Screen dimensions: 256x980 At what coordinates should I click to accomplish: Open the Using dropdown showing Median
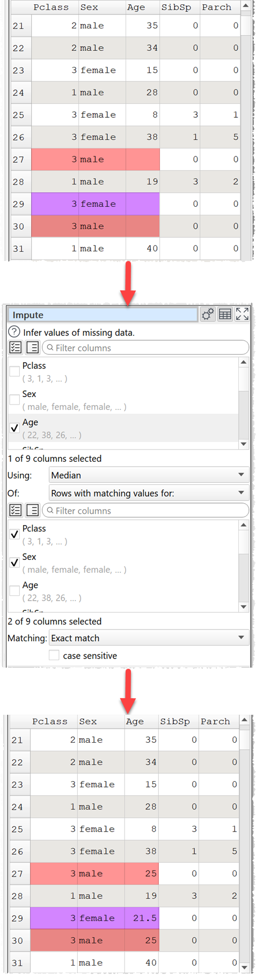[149, 475]
